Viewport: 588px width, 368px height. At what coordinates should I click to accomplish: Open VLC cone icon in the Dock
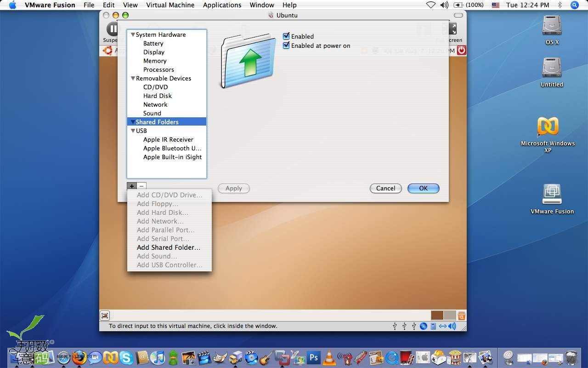(329, 358)
